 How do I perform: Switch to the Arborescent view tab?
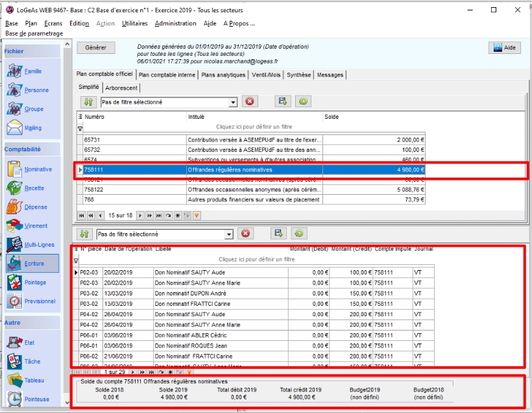tap(121, 88)
